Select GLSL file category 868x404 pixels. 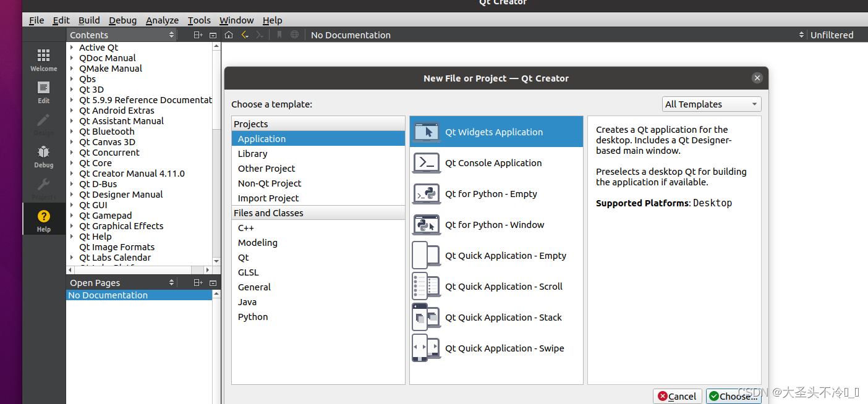pyautogui.click(x=318, y=272)
